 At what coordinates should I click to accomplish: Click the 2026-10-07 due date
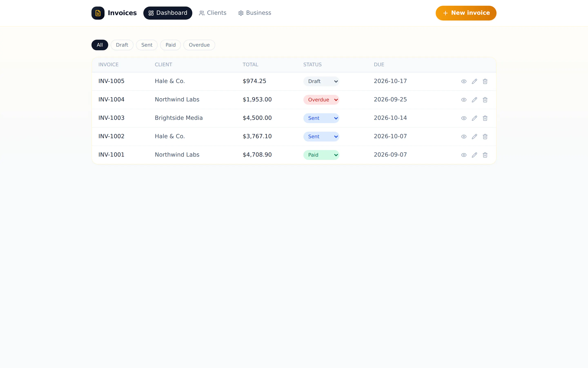pyautogui.click(x=390, y=136)
